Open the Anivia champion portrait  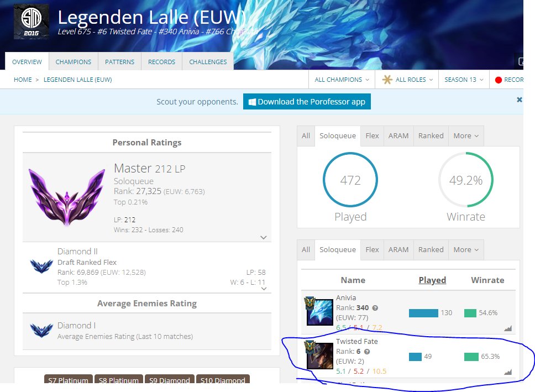319,312
